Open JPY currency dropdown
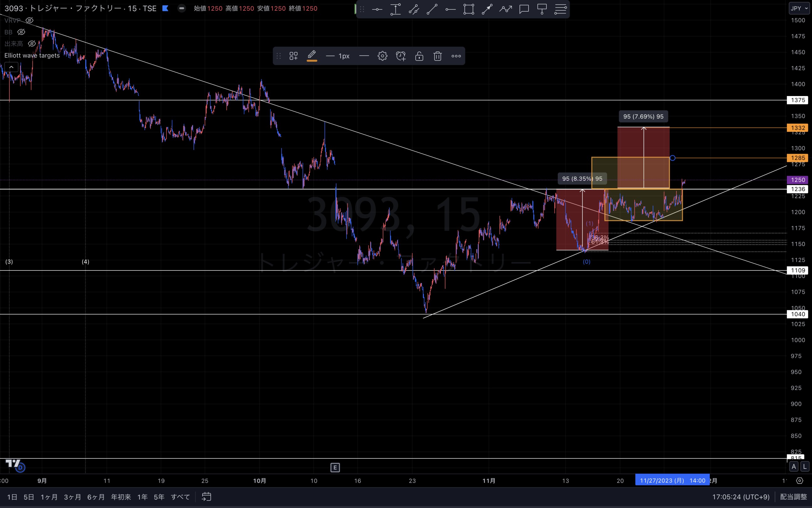The height and width of the screenshot is (508, 812). (799, 8)
